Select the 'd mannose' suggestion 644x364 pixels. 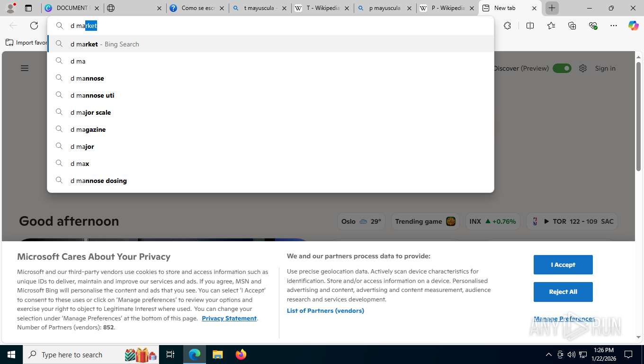coord(270,78)
